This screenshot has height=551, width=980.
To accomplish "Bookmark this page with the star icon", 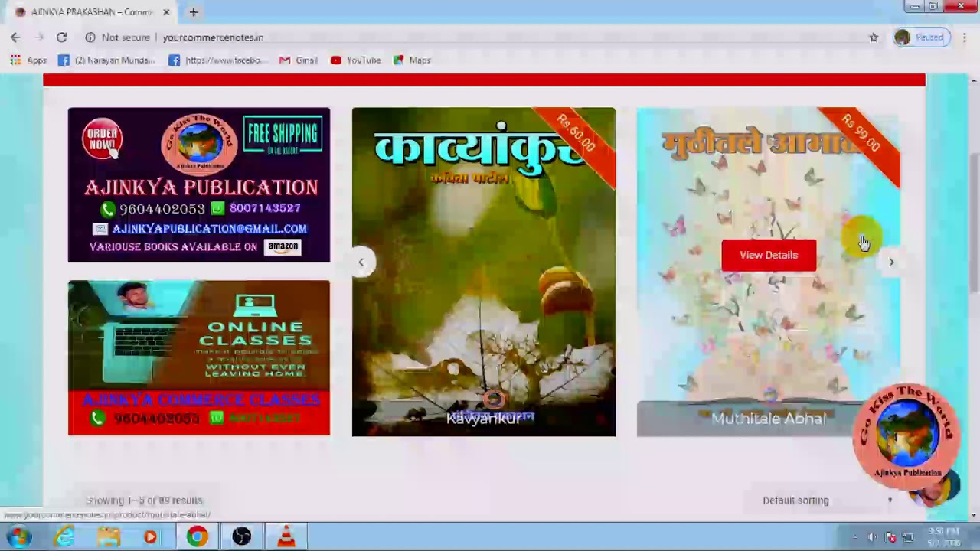I will [x=874, y=37].
